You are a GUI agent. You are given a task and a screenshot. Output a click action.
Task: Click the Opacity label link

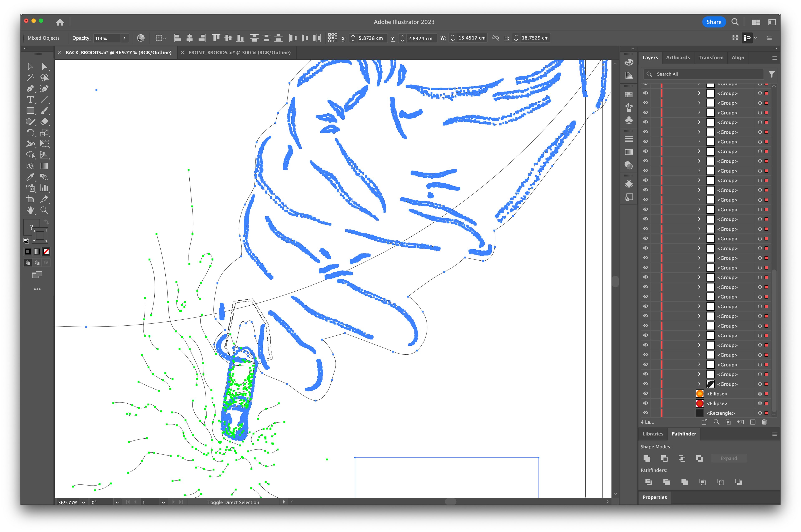coord(82,38)
